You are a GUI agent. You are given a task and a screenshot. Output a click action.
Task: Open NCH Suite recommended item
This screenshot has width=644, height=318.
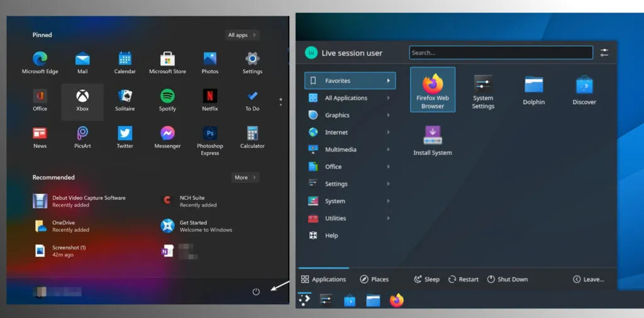[x=189, y=201]
